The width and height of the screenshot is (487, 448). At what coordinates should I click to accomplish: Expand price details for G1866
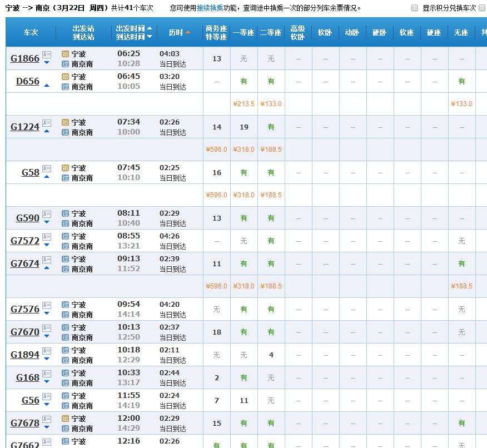pyautogui.click(x=47, y=63)
